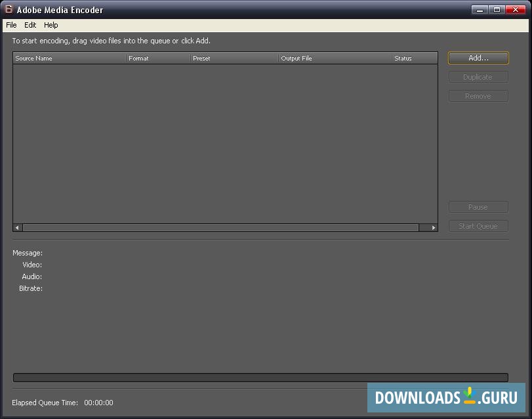The image size is (532, 419).
Task: Click the Message: label
Action: point(28,253)
